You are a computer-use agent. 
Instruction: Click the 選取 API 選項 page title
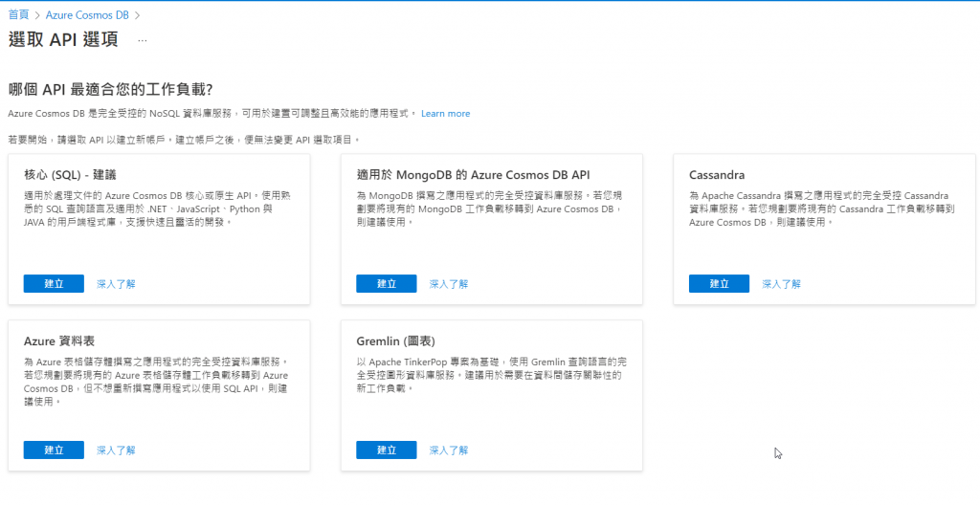(63, 39)
